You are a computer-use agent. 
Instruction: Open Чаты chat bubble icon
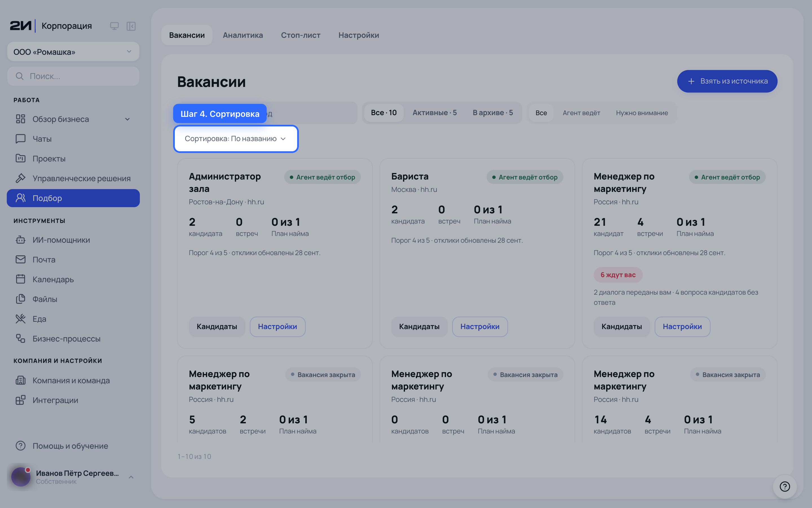click(21, 139)
